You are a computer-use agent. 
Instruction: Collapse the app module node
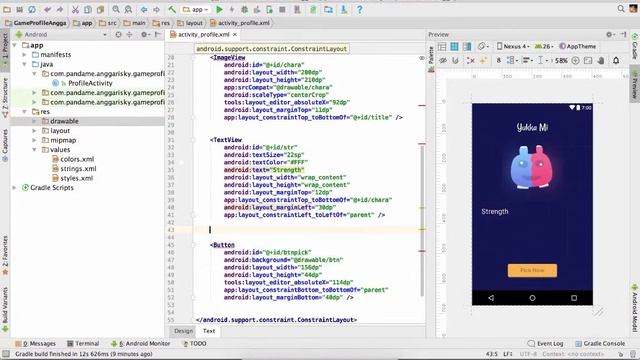15,45
